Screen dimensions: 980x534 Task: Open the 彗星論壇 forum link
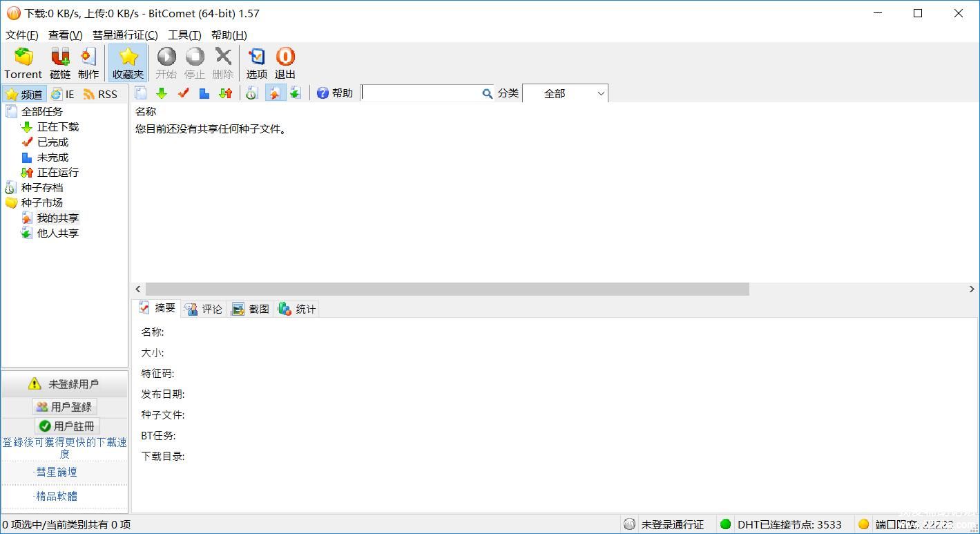(x=57, y=472)
